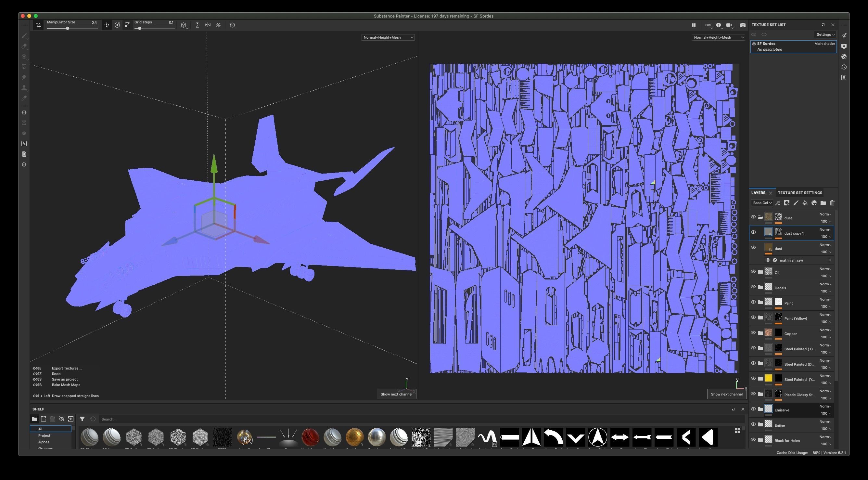This screenshot has height=480, width=868.
Task: Click the horizontal mirror flip icon
Action: tap(208, 25)
